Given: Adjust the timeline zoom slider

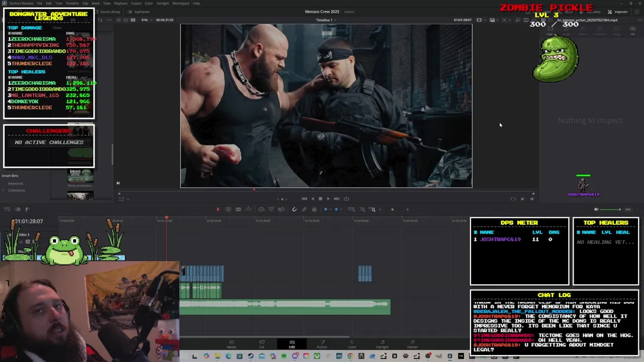Looking at the screenshot, I should (392, 209).
